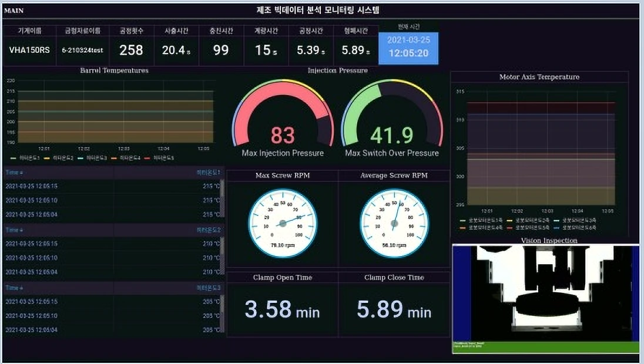
Task: Click the 79.20 rpm reading on Max Screw dial
Action: pyautogui.click(x=283, y=245)
